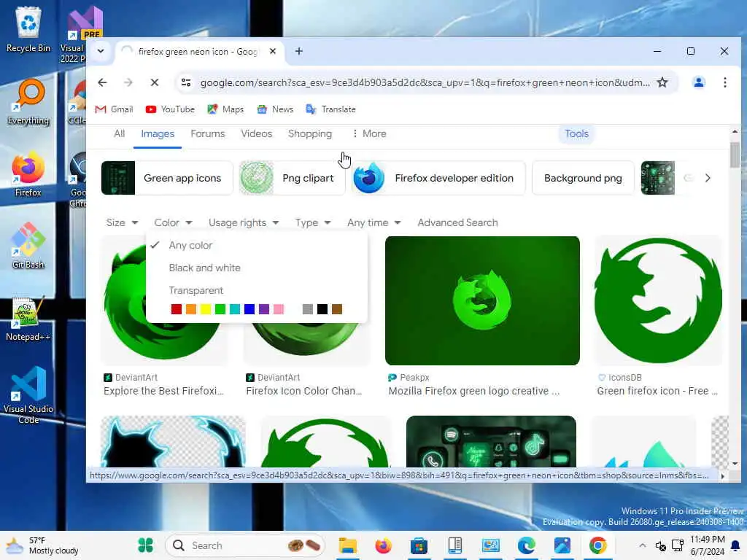Open 'Firefox Icon Color Chan...' result link
Screen dimensions: 747x560
(304, 391)
